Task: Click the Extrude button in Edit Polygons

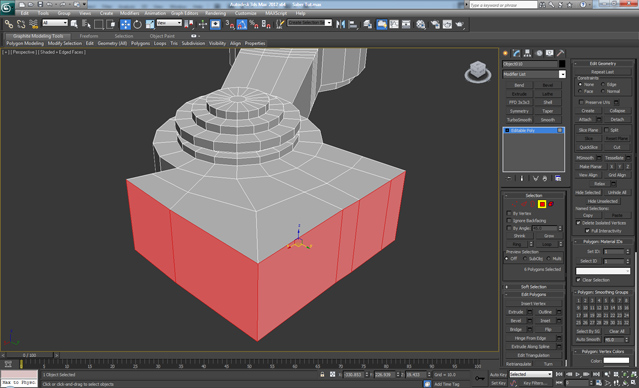Action: click(x=516, y=312)
